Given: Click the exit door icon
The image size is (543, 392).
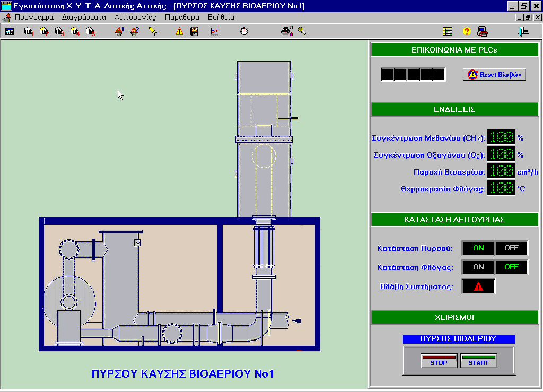Looking at the screenshot, I should [523, 31].
